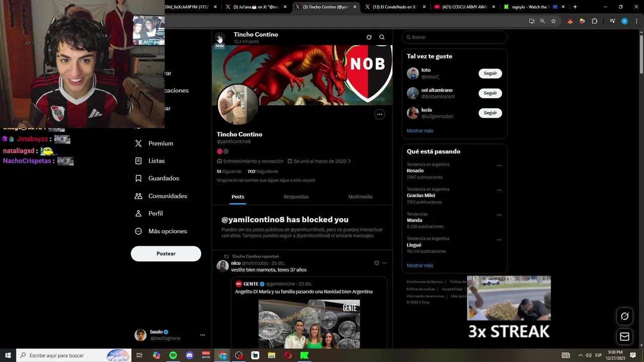Open the Di María family photo

pos(309,324)
